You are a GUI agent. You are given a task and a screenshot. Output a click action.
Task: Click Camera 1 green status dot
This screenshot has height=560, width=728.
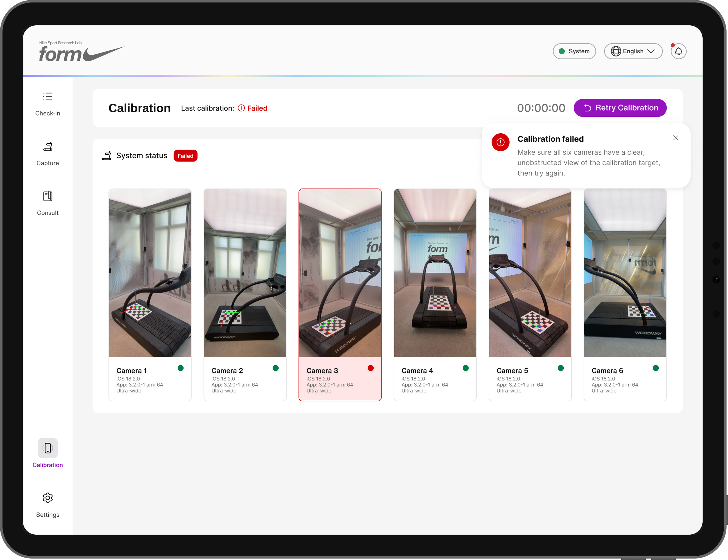click(x=181, y=368)
